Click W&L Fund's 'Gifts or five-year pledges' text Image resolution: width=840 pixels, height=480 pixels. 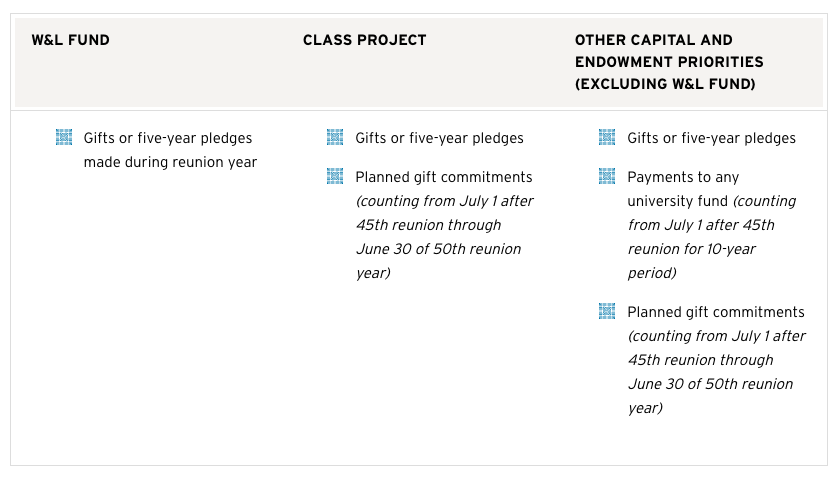167,138
